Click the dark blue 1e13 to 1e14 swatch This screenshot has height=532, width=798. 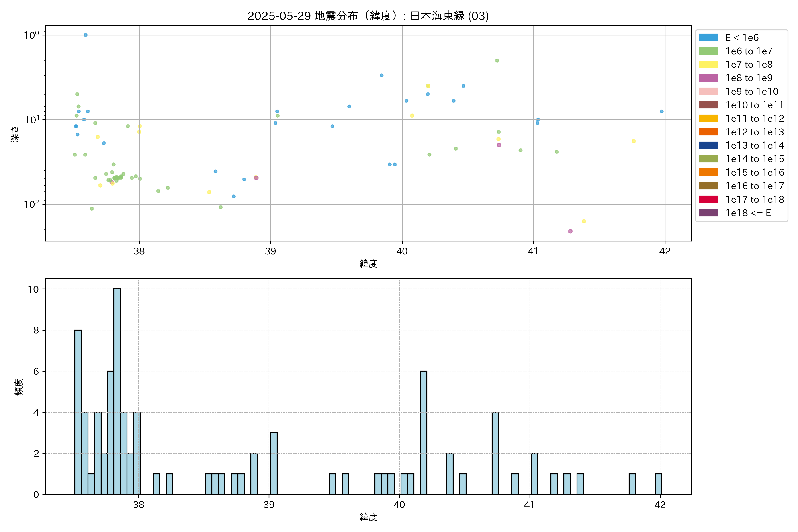click(x=708, y=146)
